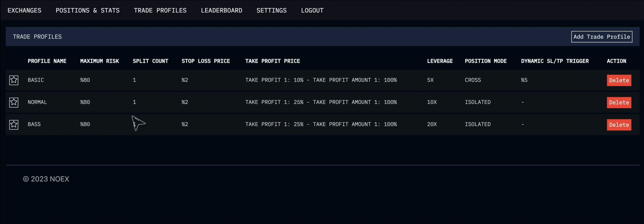Click the star icon for the NORMAL profile
This screenshot has width=644, height=224.
point(14,102)
